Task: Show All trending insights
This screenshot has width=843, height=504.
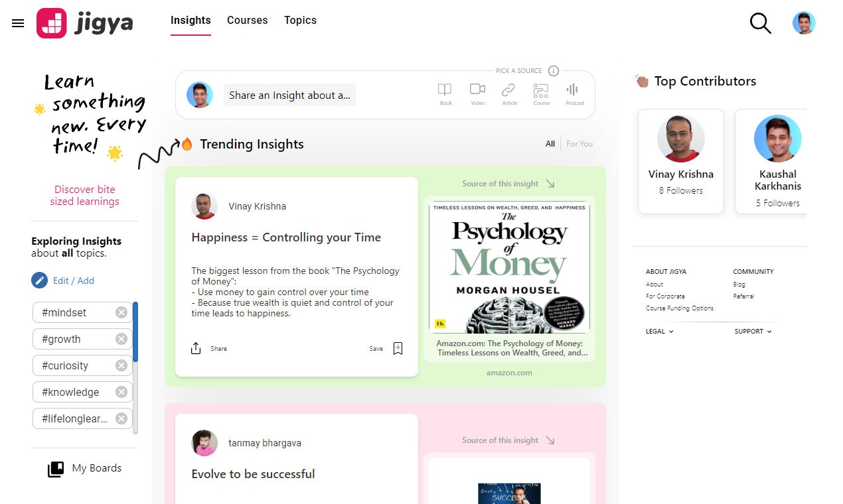Action: 550,144
